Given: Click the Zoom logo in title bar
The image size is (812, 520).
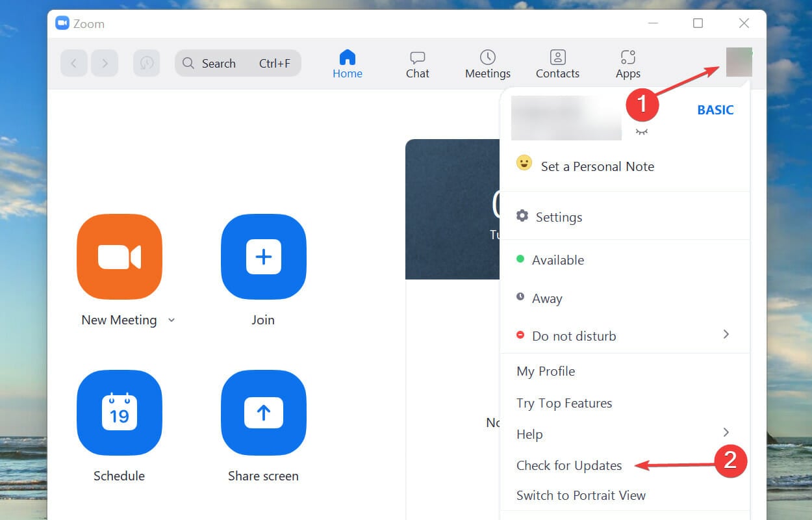Looking at the screenshot, I should 62,23.
